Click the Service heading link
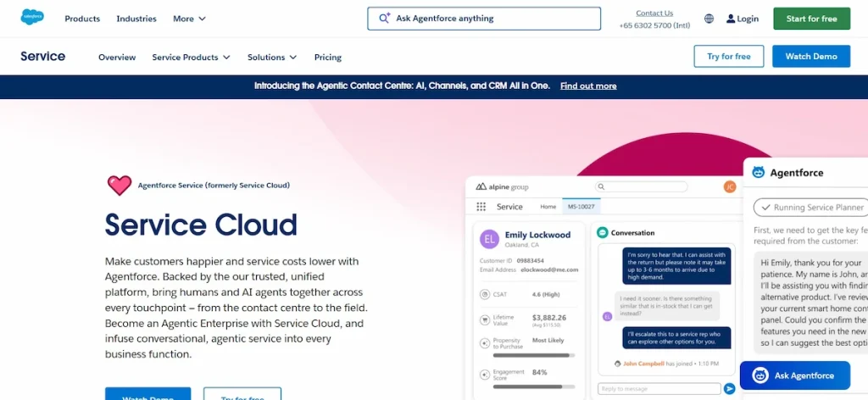 (x=42, y=56)
